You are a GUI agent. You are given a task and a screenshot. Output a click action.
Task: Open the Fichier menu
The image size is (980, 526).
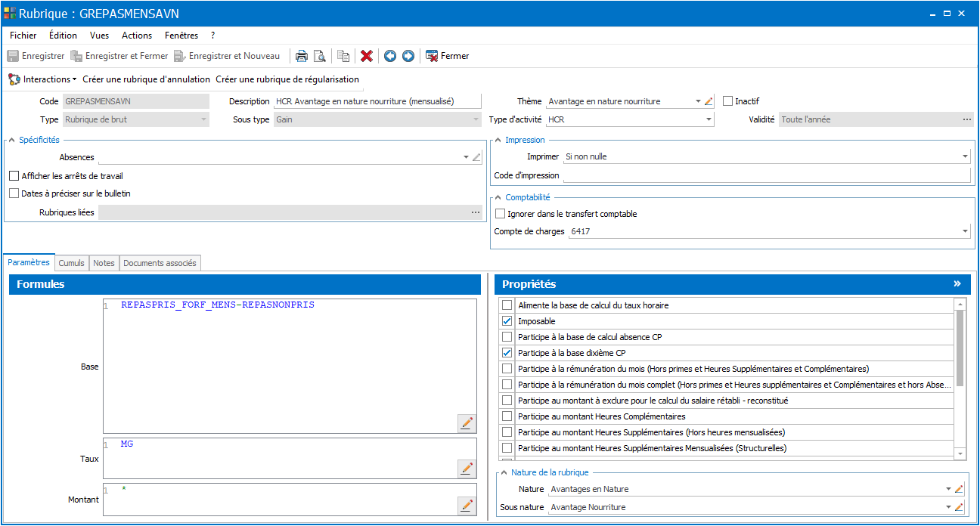click(23, 36)
